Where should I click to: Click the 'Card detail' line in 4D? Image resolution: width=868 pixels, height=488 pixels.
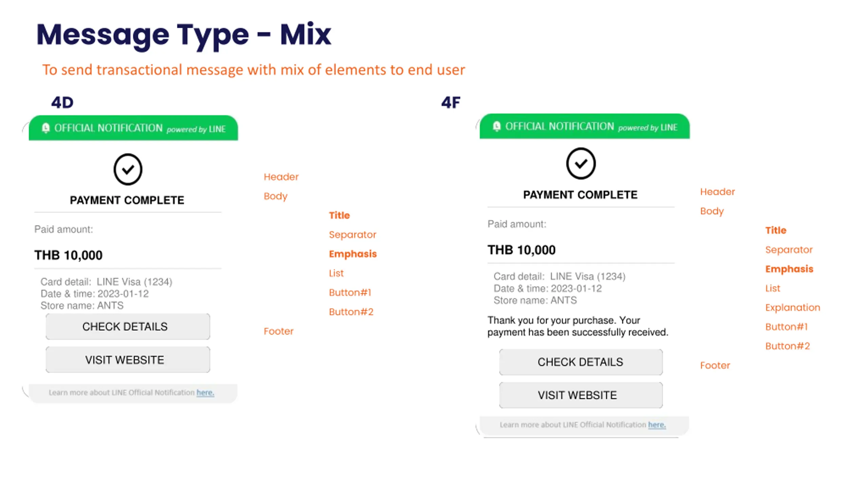106,282
